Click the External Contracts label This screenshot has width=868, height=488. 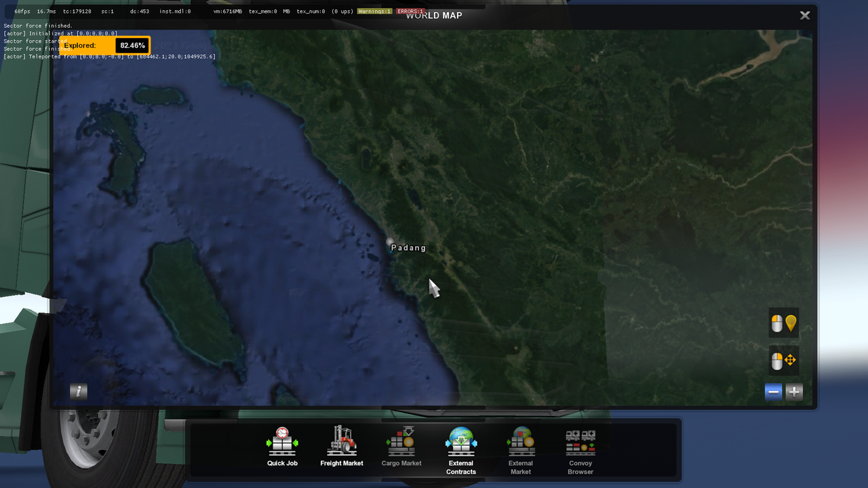(x=461, y=468)
